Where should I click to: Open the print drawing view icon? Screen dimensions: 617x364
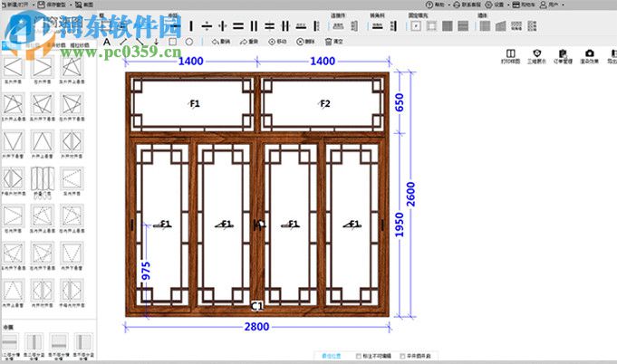click(510, 56)
